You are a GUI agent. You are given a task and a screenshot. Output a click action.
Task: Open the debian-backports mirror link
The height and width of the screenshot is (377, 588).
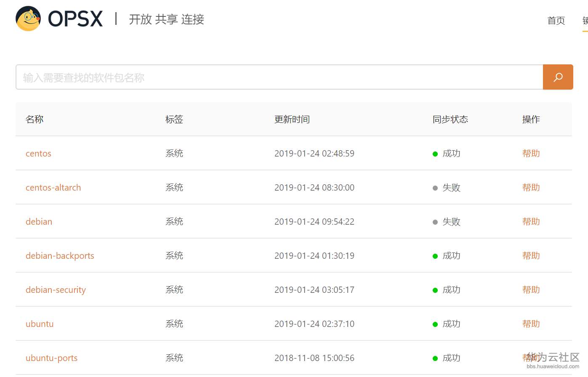coord(60,256)
